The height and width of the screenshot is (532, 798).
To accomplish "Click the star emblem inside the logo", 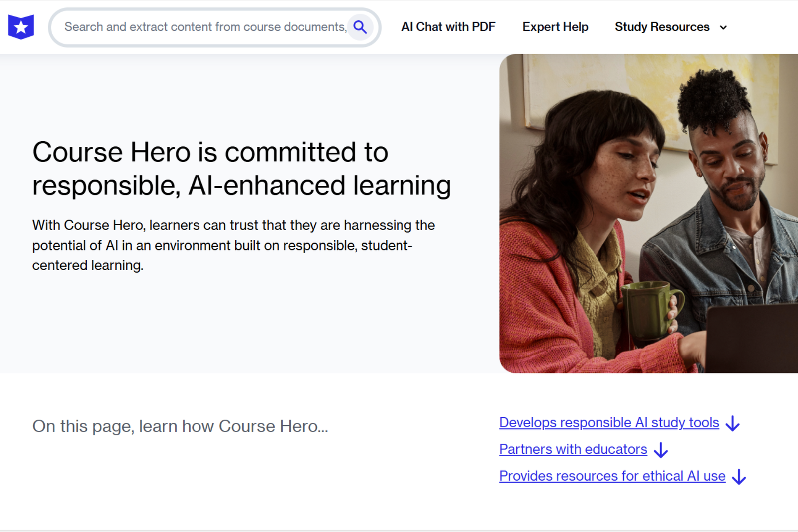I will click(x=21, y=27).
